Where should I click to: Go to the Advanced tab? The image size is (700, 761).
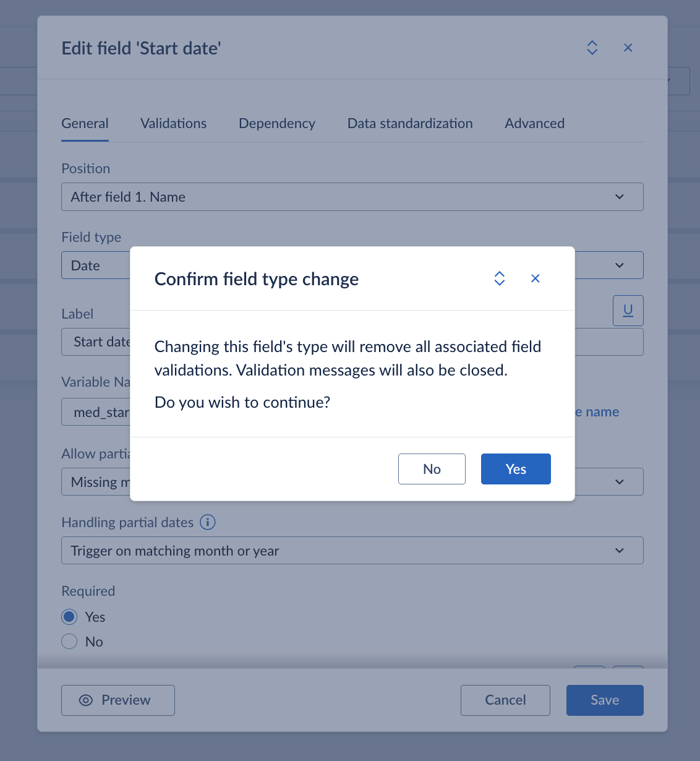coord(534,124)
